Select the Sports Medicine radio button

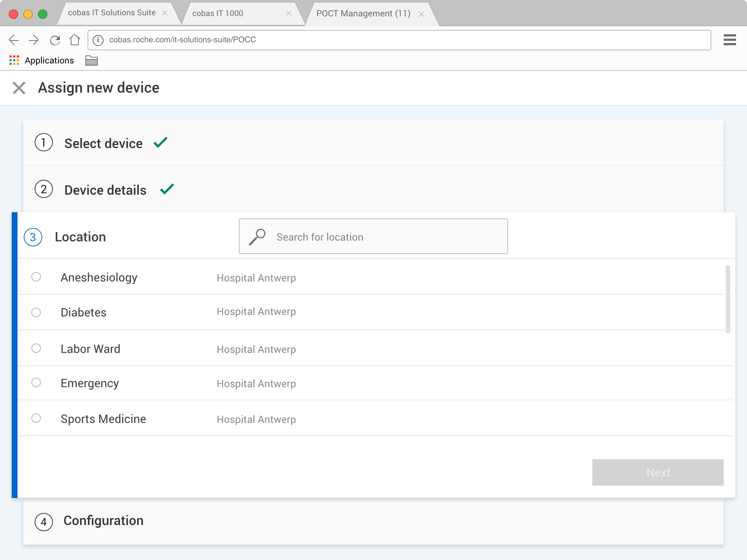(x=36, y=418)
